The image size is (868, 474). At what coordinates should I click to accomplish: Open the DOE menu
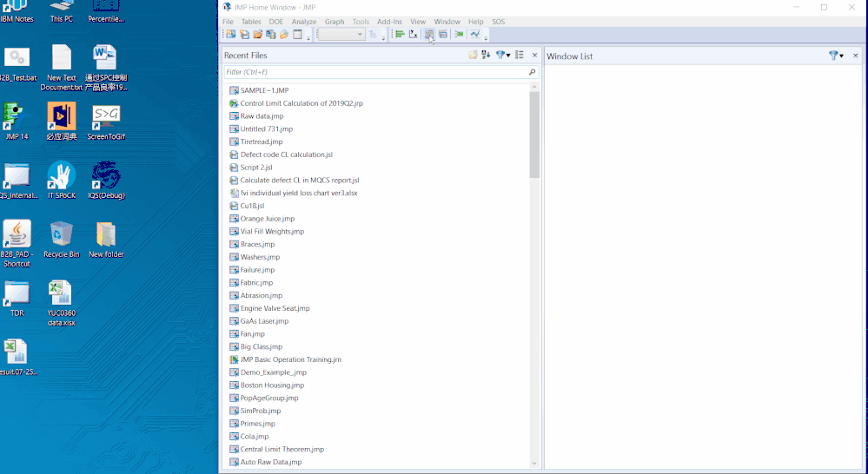(x=275, y=22)
